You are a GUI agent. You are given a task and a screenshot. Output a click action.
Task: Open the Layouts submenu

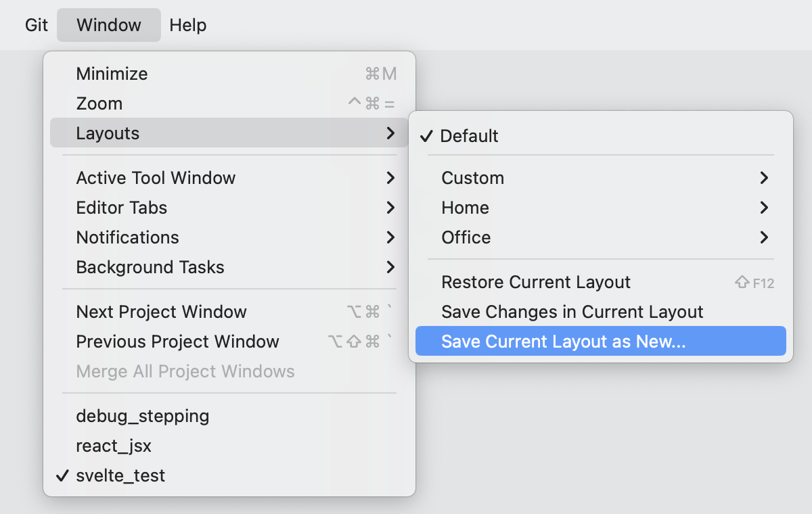click(107, 133)
